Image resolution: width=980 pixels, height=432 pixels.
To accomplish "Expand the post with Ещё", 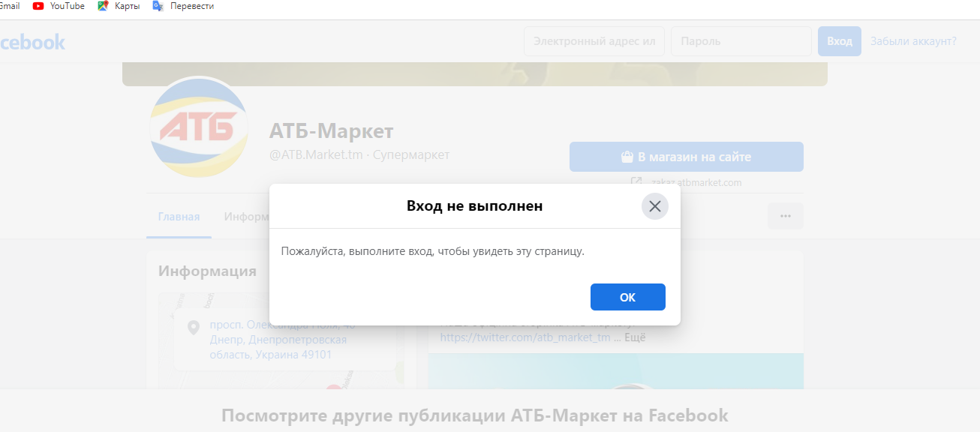I will [635, 337].
